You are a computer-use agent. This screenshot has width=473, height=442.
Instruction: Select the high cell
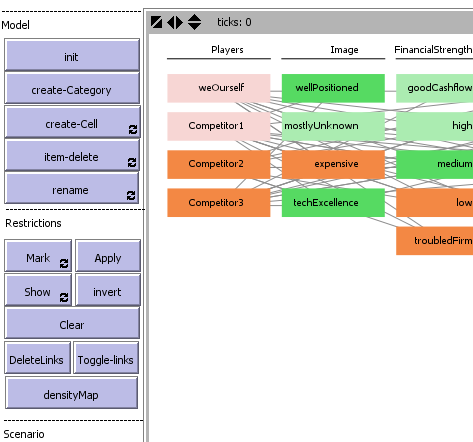435,126
